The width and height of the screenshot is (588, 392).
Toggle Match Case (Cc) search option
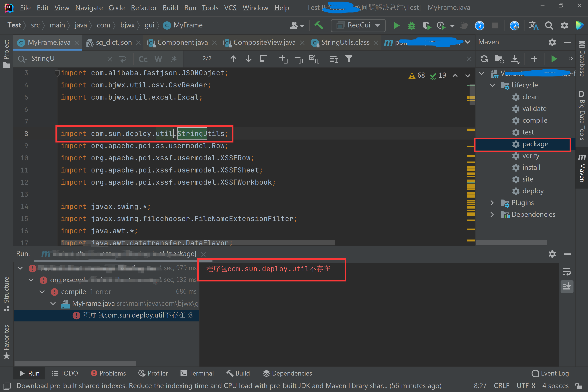tap(143, 59)
